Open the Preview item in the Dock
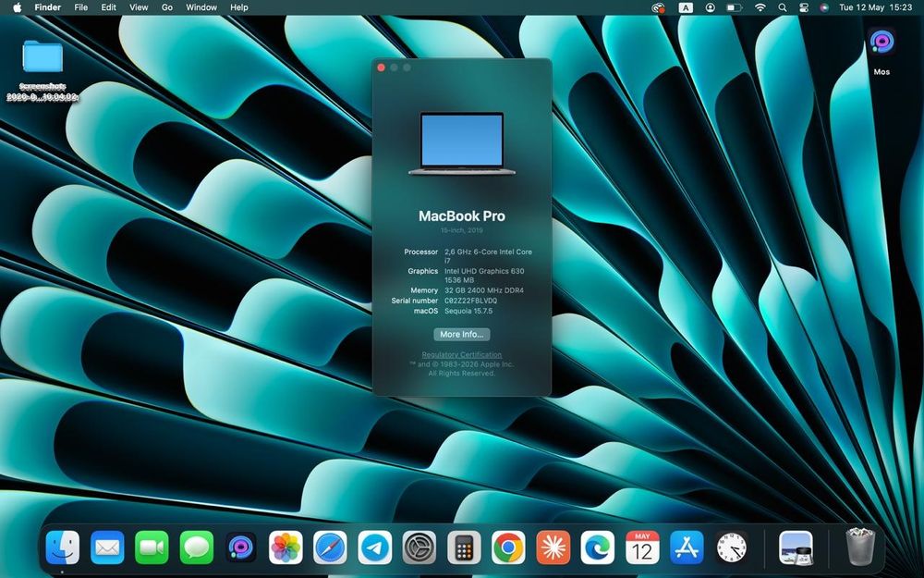Screen dimensions: 924x578 (796, 547)
